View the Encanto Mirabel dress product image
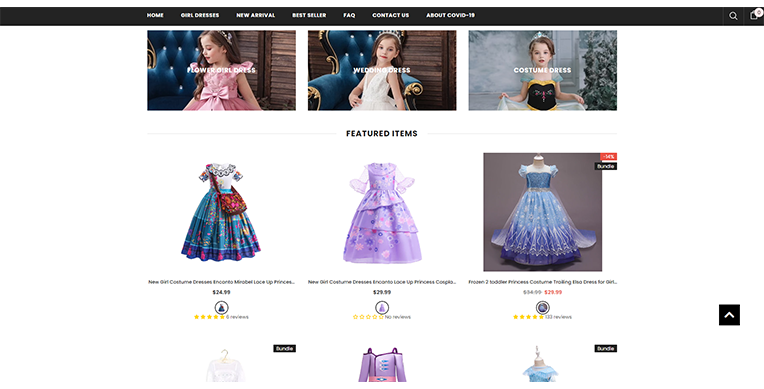Screen dimensions: 764x389 [x=221, y=212]
